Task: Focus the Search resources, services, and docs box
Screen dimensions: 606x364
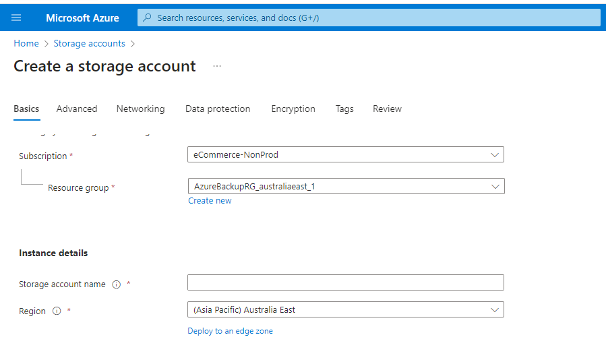Action: pos(369,18)
